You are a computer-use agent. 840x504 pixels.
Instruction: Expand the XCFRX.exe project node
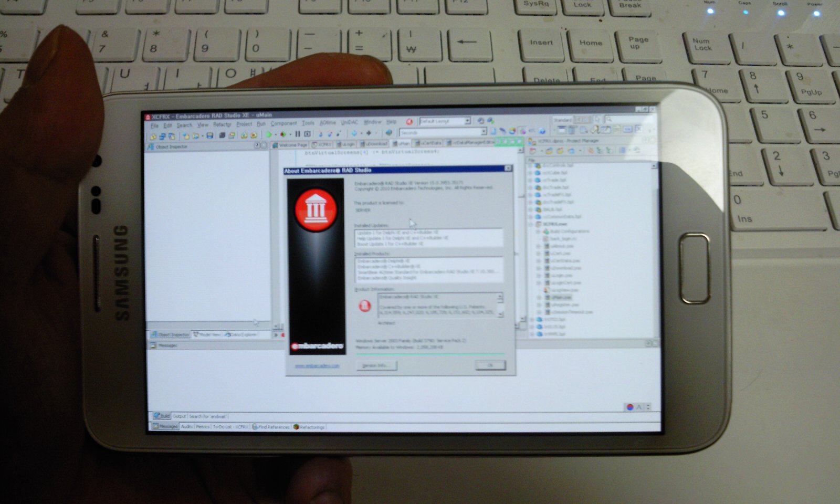[531, 224]
